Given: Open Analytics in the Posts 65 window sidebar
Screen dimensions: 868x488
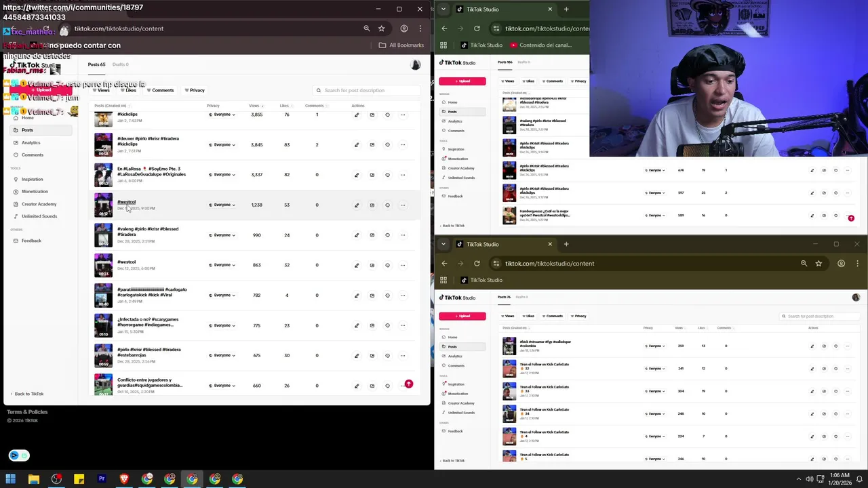Looking at the screenshot, I should pos(31,142).
